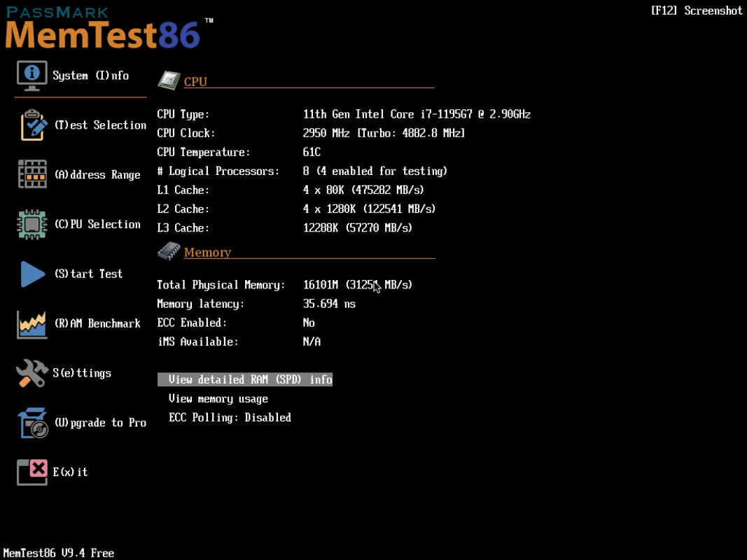Select the (S)tart Test menu label
This screenshot has height=560, width=747.
(x=89, y=274)
